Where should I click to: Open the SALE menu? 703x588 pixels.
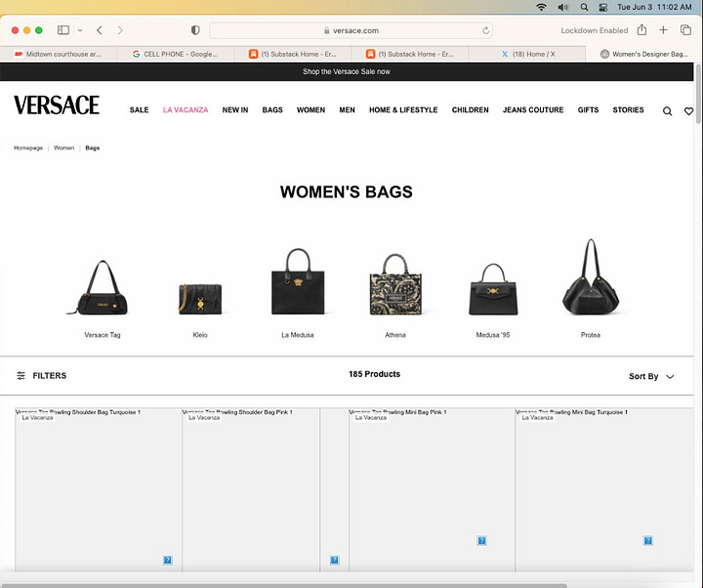coord(139,110)
